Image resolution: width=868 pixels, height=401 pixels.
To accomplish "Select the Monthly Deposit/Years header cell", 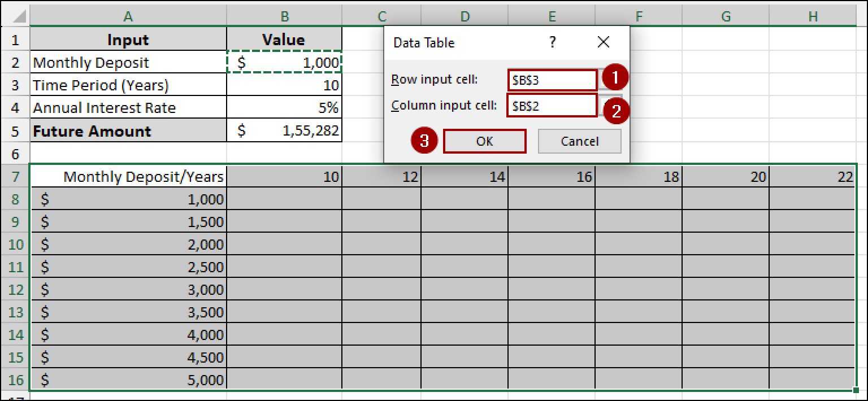I will pos(128,176).
